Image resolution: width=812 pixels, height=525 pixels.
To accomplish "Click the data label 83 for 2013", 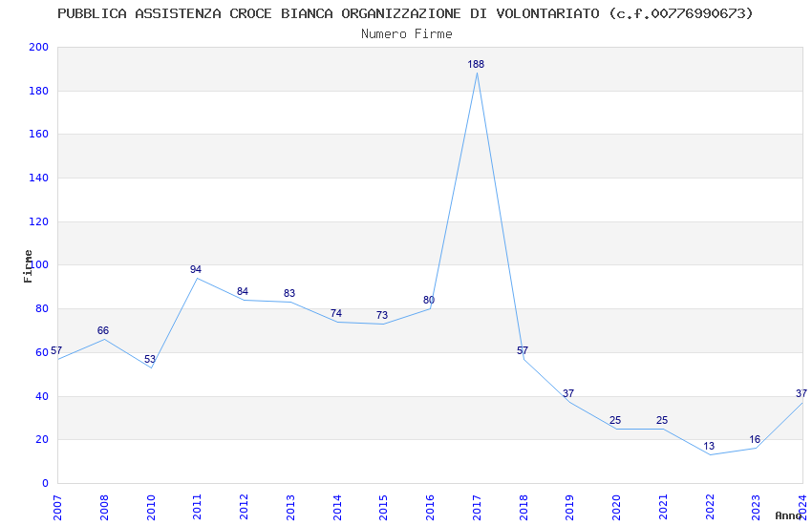I will pyautogui.click(x=288, y=294).
